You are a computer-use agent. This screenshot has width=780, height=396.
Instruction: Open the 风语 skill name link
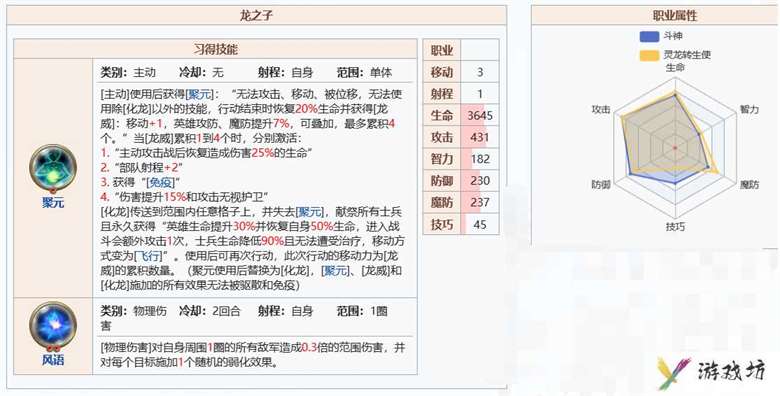(x=53, y=360)
